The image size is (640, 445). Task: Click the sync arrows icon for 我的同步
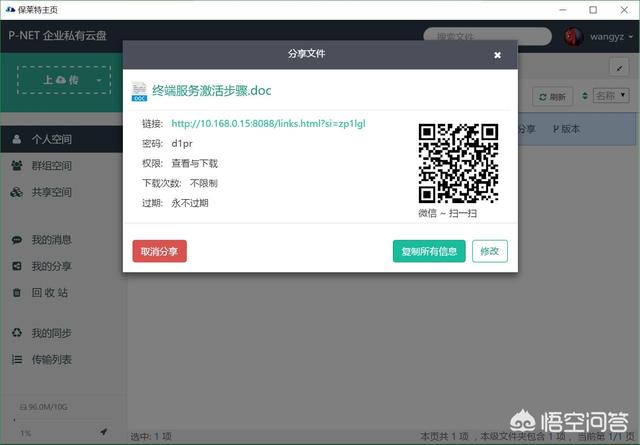tap(17, 333)
